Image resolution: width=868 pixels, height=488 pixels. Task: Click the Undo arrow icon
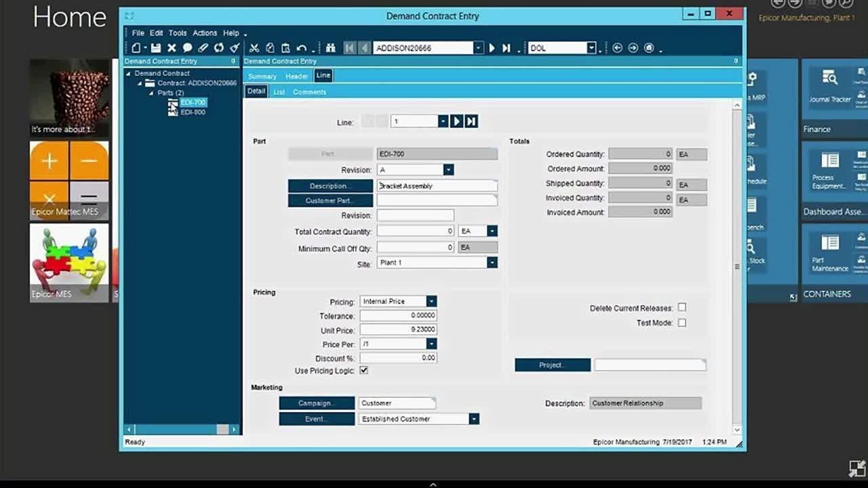coord(301,48)
